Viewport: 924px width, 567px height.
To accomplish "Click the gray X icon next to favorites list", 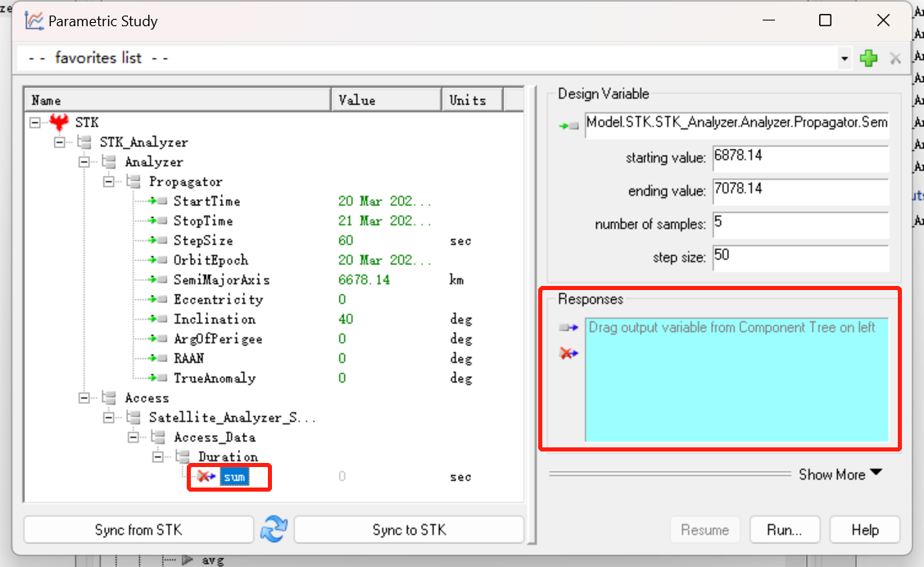I will click(x=895, y=57).
